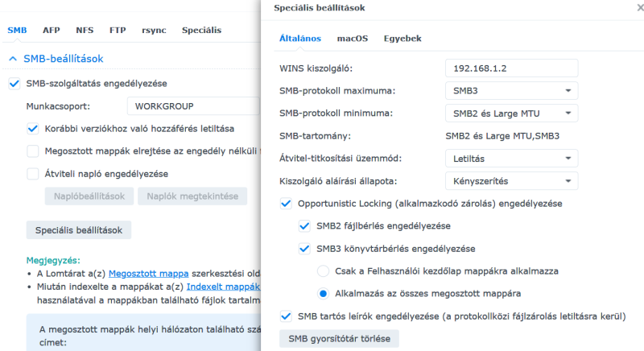Switch to the Egyebek tab
Viewport: 644px width, 351px height.
click(x=402, y=38)
